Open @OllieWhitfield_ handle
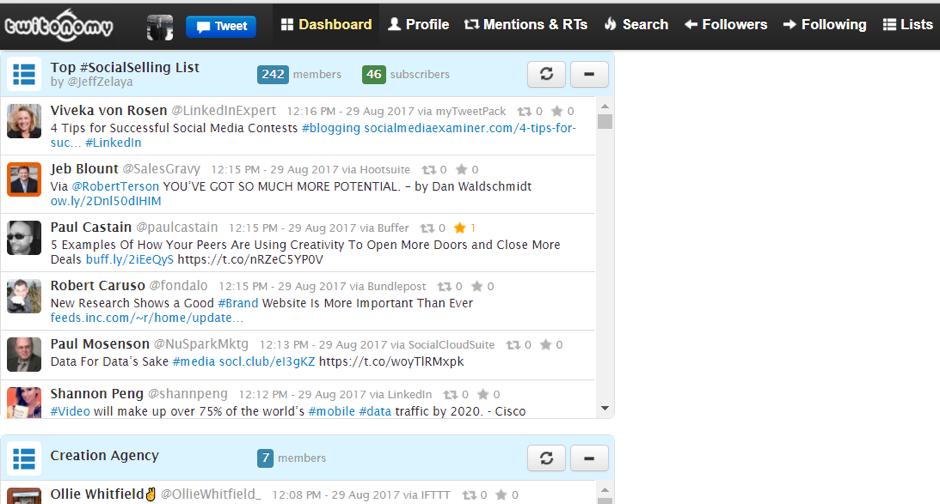The width and height of the screenshot is (940, 504). click(x=210, y=494)
